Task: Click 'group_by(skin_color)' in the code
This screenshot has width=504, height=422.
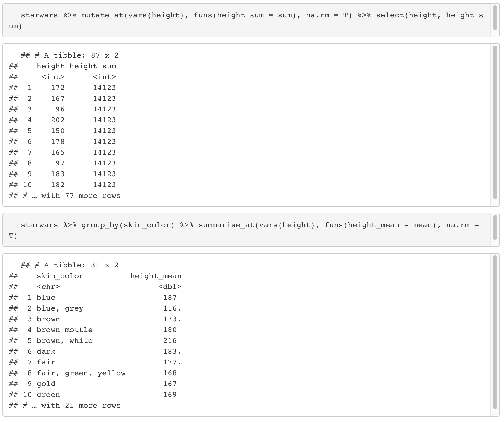Action: pos(128,225)
